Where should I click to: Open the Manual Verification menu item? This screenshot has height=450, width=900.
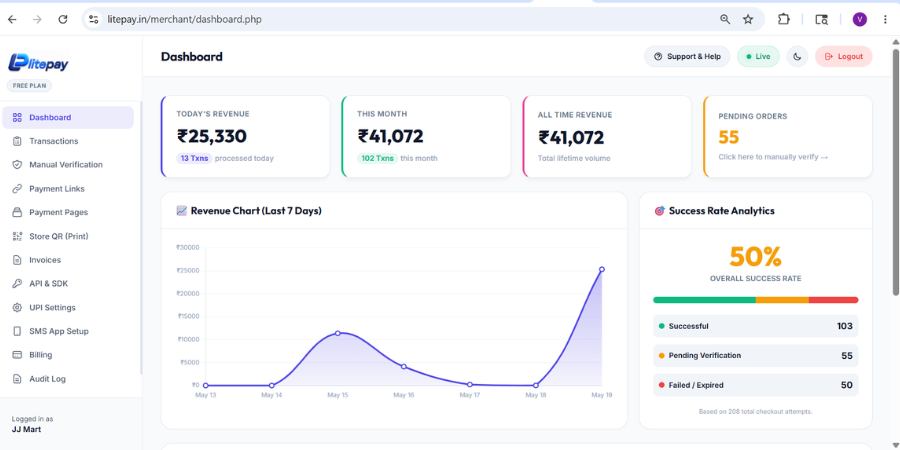click(x=68, y=165)
